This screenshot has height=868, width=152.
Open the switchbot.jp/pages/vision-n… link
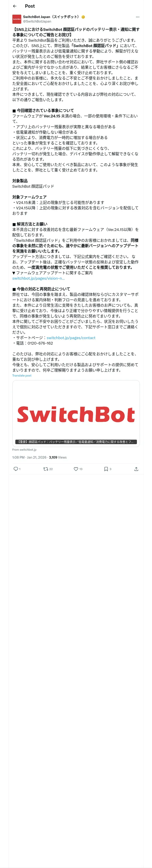tap(39, 278)
